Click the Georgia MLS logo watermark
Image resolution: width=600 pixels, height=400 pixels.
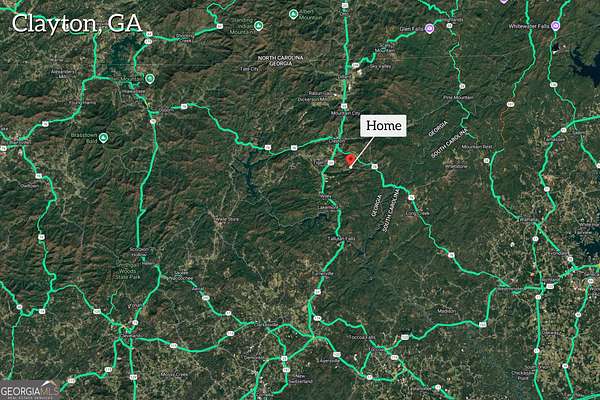click(29, 390)
